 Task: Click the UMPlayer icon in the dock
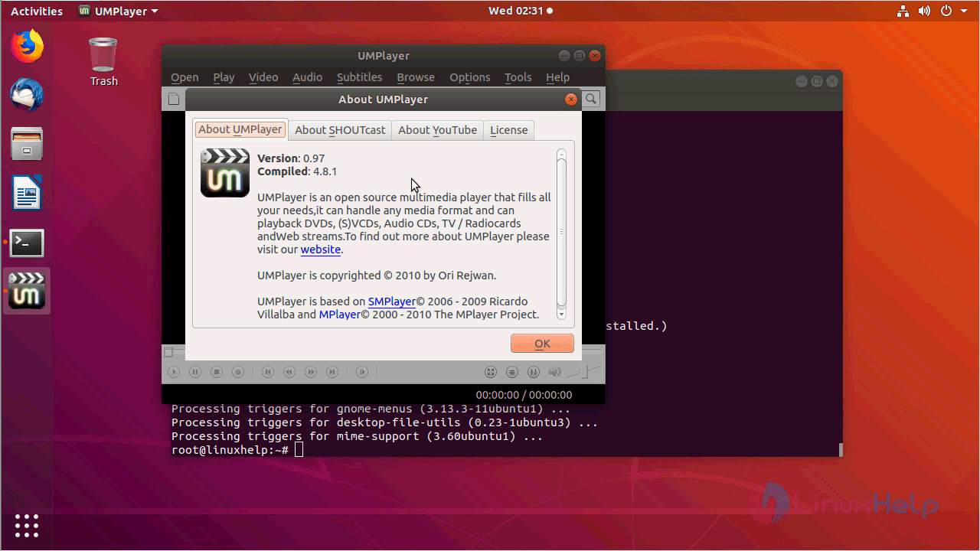click(27, 291)
